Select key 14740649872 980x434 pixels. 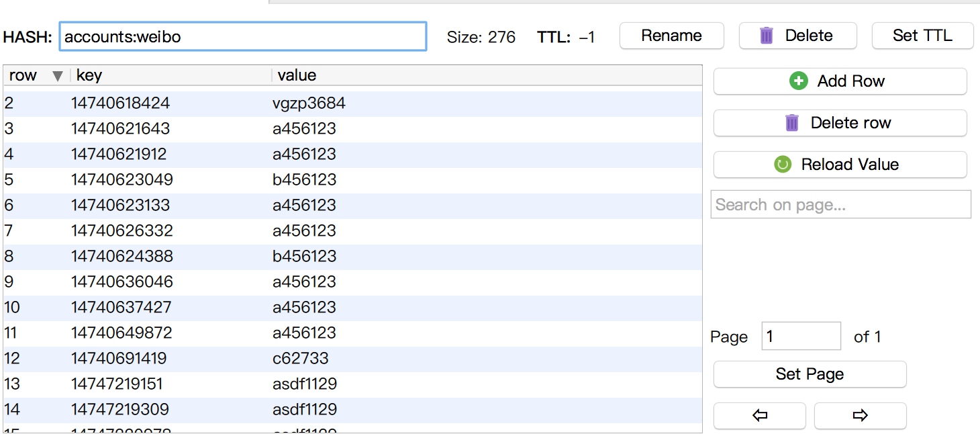pyautogui.click(x=121, y=333)
